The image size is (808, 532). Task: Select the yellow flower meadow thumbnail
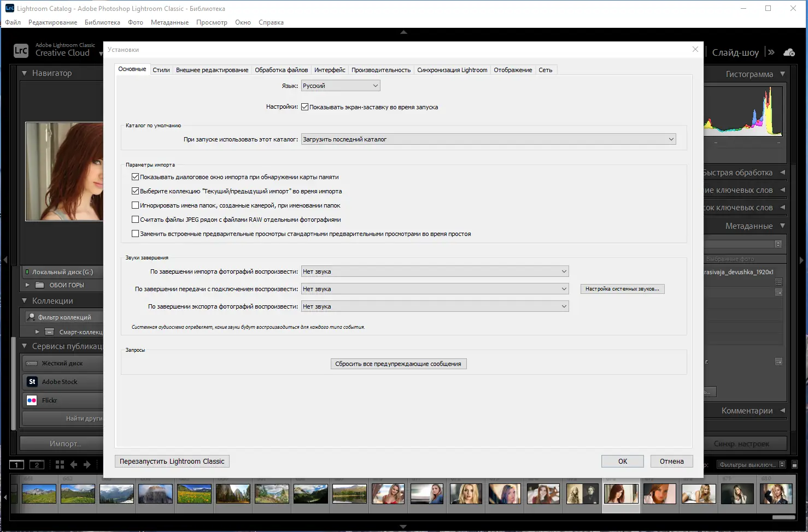194,494
